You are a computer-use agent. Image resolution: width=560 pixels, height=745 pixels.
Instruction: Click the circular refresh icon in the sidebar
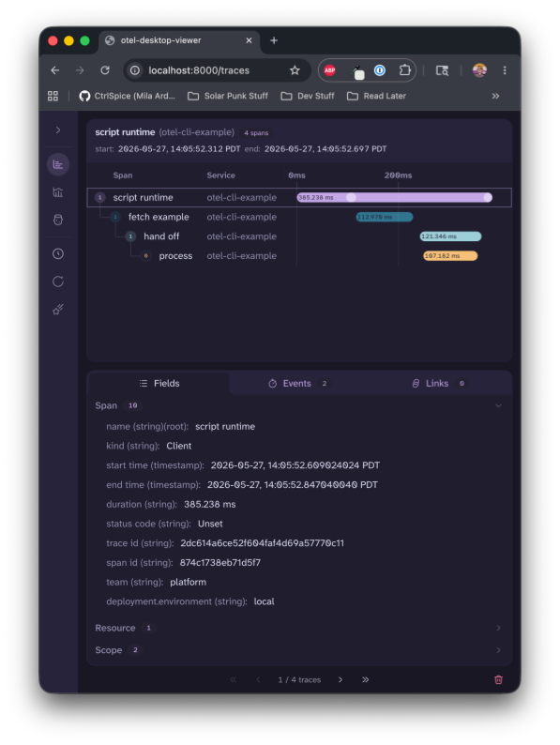point(58,281)
